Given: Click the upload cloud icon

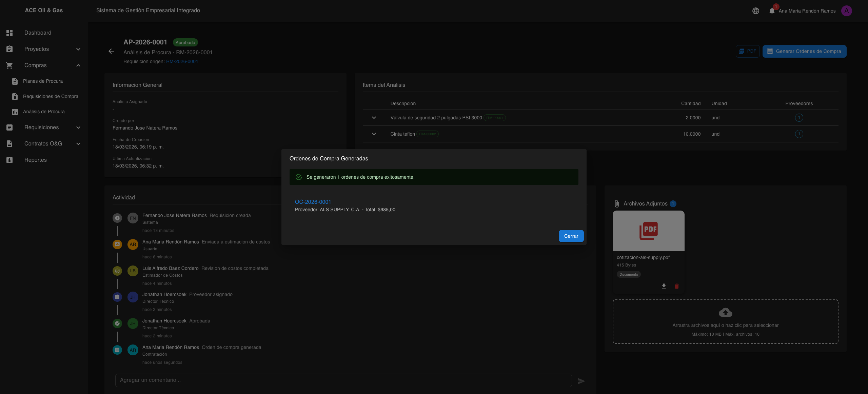Looking at the screenshot, I should point(725,312).
